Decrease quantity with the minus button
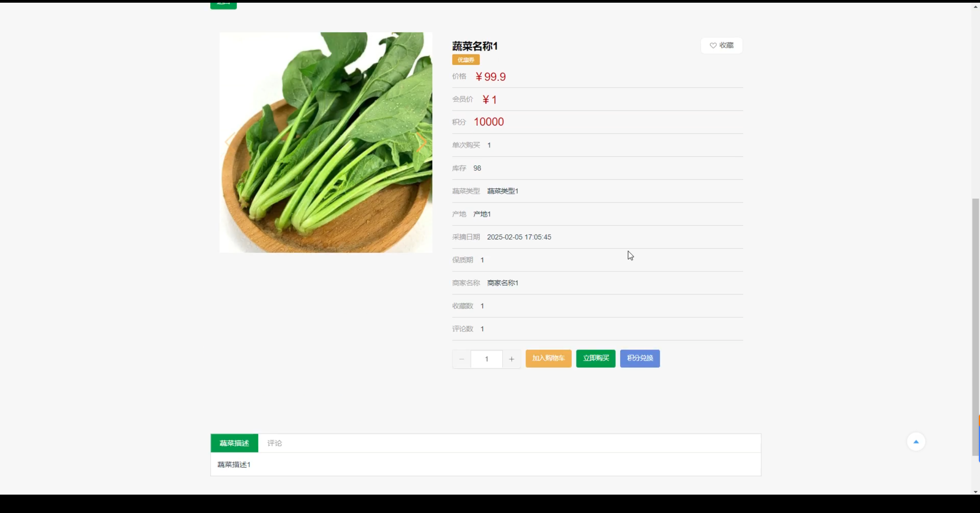Screen dimensions: 980x513 (462, 359)
